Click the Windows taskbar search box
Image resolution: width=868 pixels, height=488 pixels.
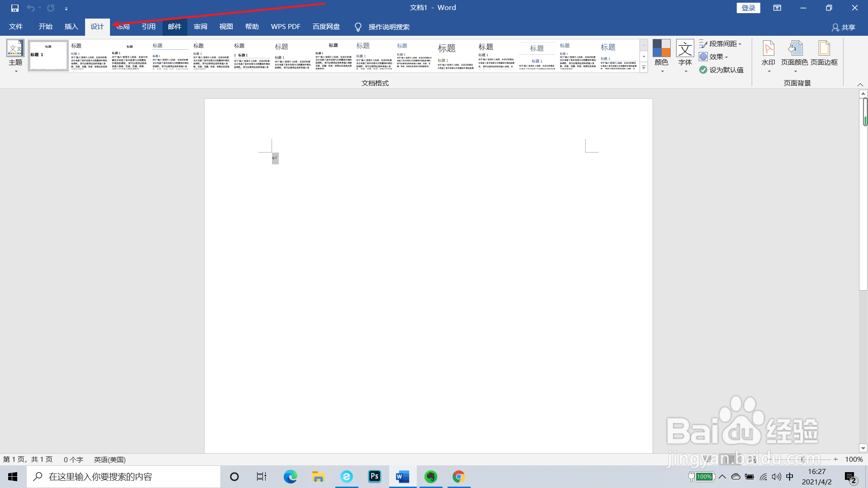tap(124, 477)
